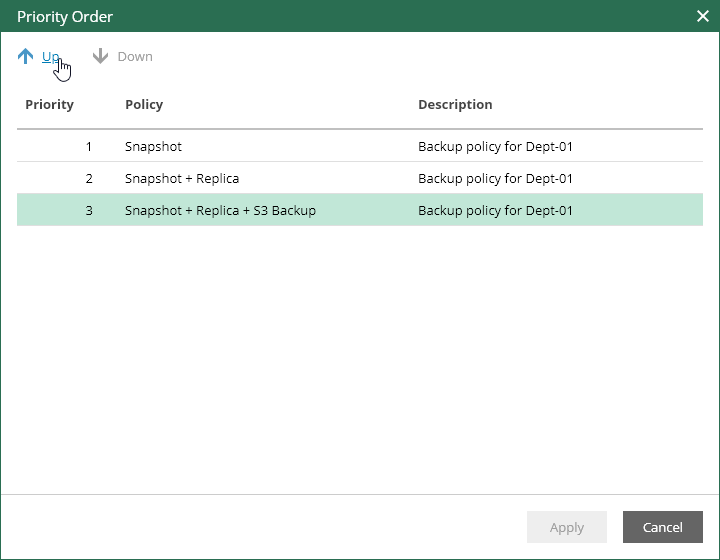
Task: Select the Snapshot policy row
Action: [360, 146]
